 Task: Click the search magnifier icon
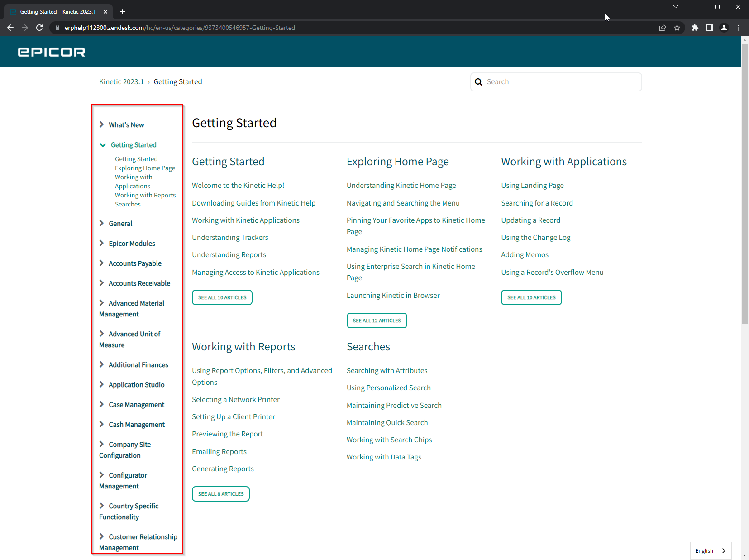[478, 82]
